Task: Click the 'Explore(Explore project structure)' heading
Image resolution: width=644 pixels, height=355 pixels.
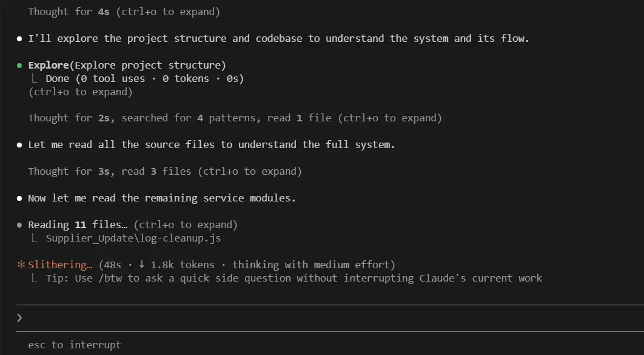Action: (x=127, y=65)
